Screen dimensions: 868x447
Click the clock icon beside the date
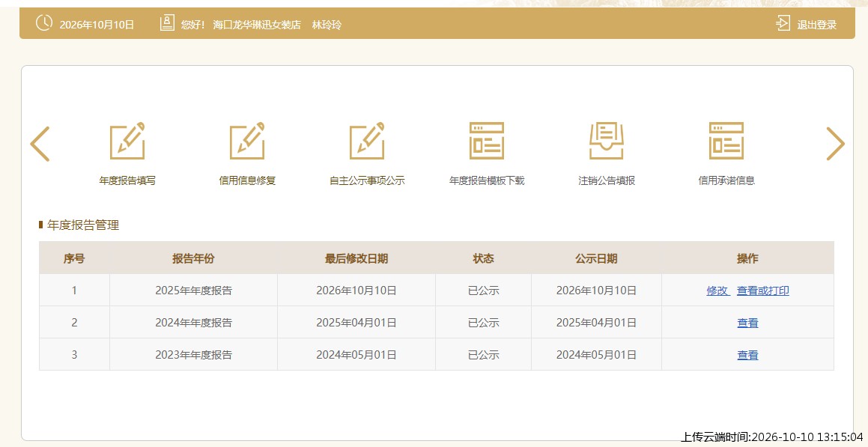tap(44, 23)
